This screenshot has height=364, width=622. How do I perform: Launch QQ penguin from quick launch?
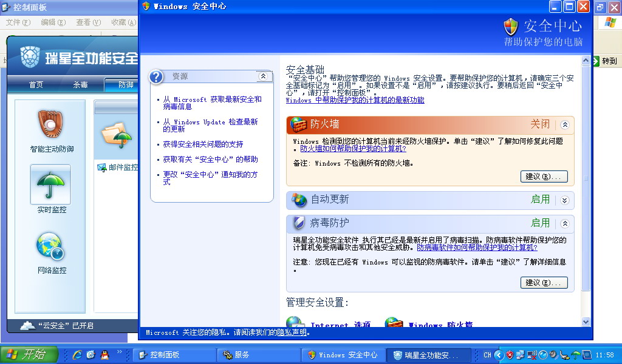click(x=104, y=354)
